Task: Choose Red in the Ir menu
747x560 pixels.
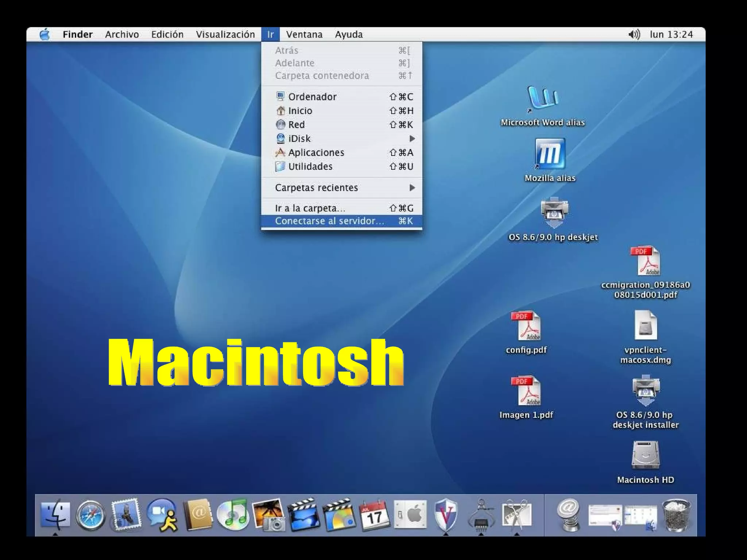Action: tap(342, 124)
